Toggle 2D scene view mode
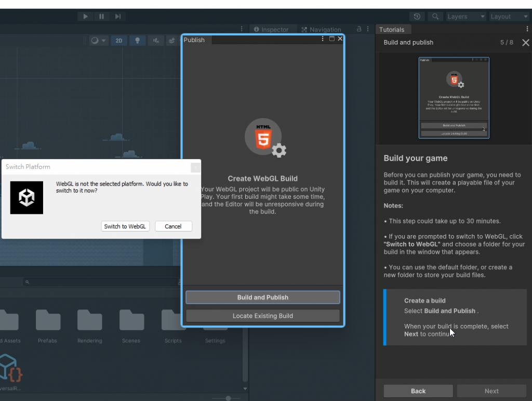This screenshot has width=532, height=401. 119,41
